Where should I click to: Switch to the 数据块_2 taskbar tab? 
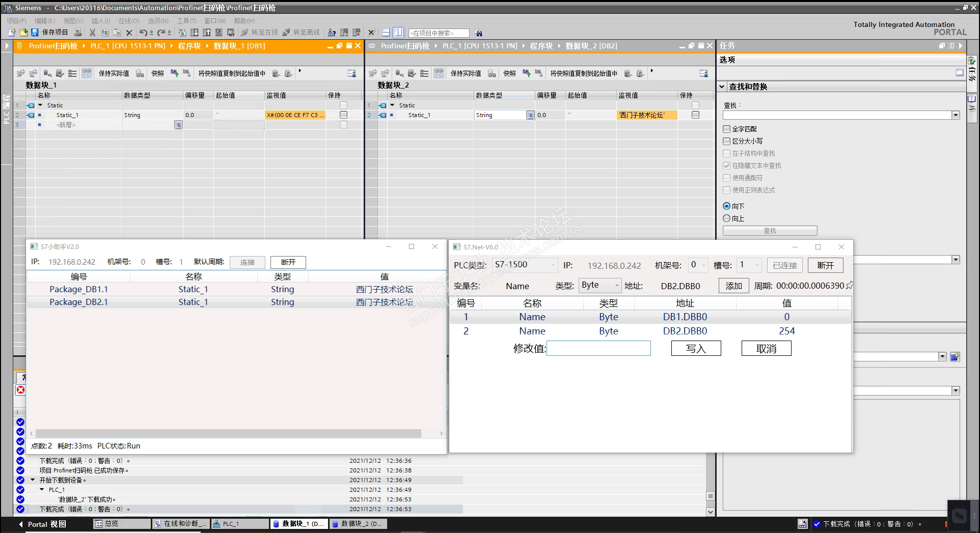[358, 524]
